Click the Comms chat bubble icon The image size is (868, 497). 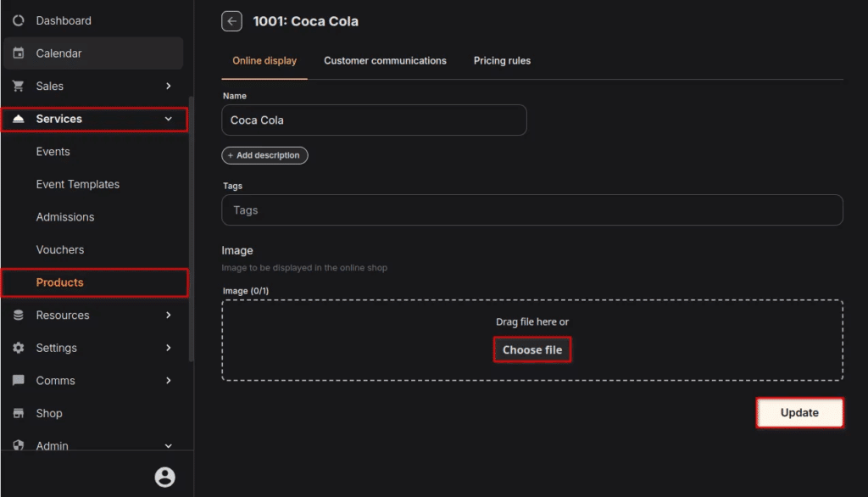point(19,381)
